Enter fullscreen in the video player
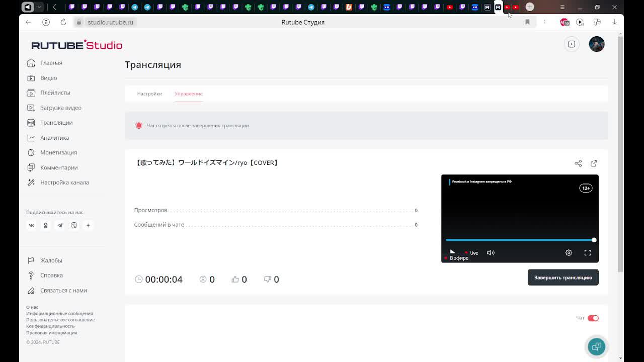 pos(587,253)
